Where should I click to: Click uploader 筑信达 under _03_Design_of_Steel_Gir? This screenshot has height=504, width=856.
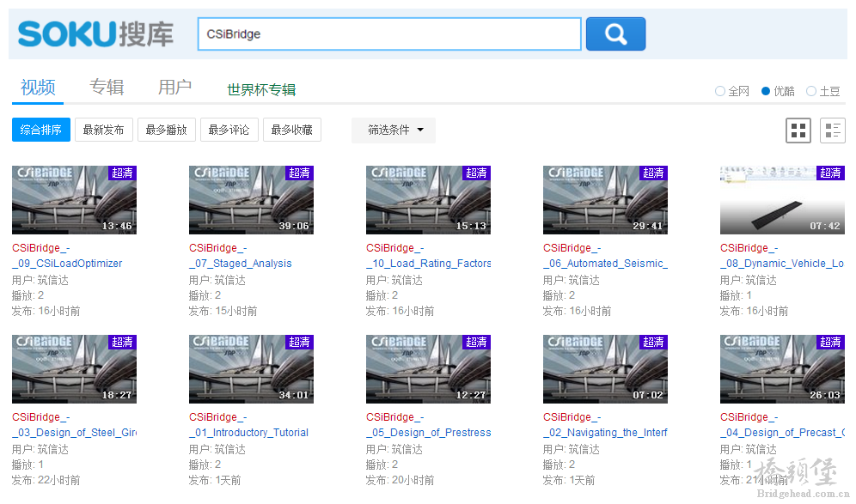point(53,449)
